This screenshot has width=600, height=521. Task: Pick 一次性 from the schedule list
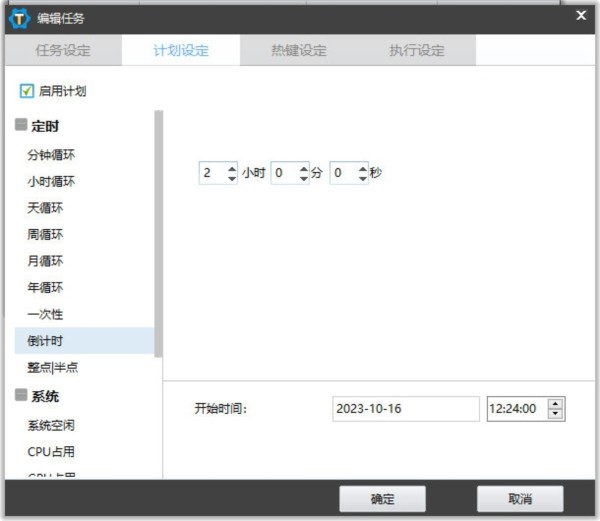pyautogui.click(x=45, y=314)
